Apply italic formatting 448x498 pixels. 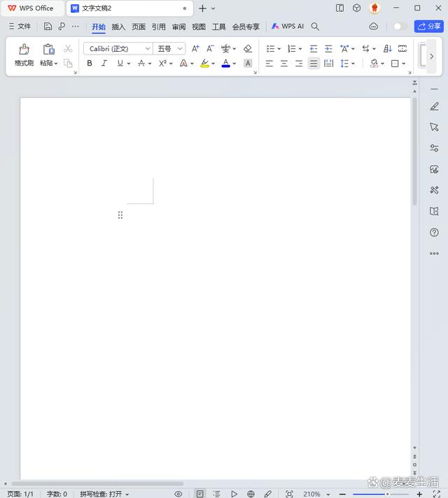click(104, 64)
